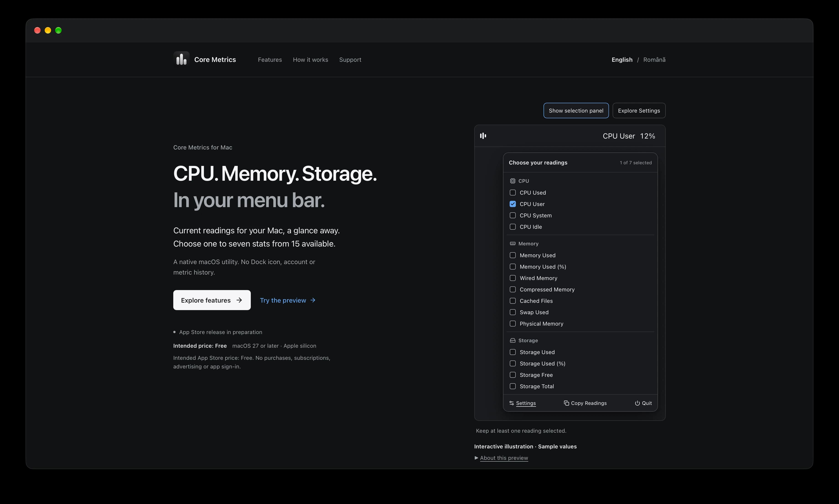This screenshot has height=504, width=839.
Task: Enable the Storage Free checkbox
Action: [x=513, y=375]
